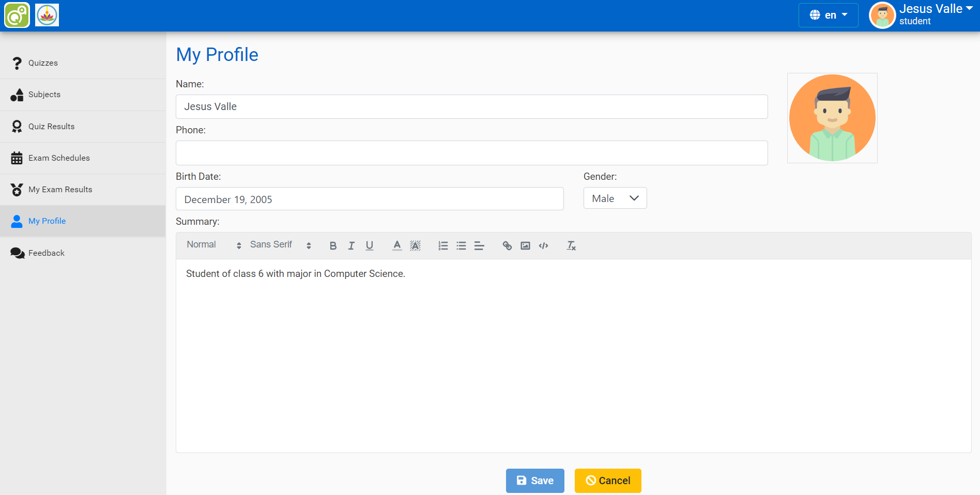Toggle italic formatting in summary editor
This screenshot has height=495, width=980.
click(351, 246)
